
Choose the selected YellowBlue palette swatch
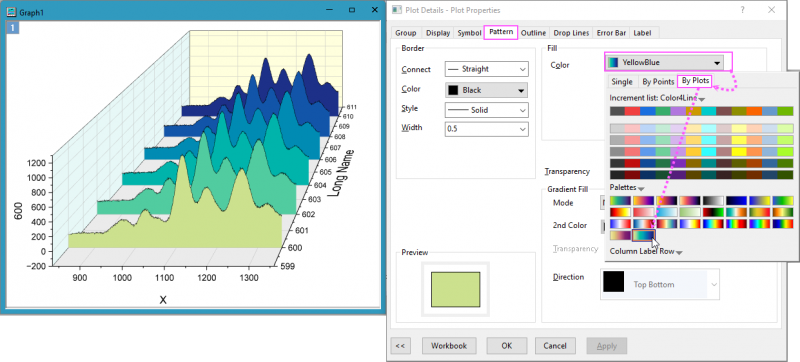[x=643, y=235]
